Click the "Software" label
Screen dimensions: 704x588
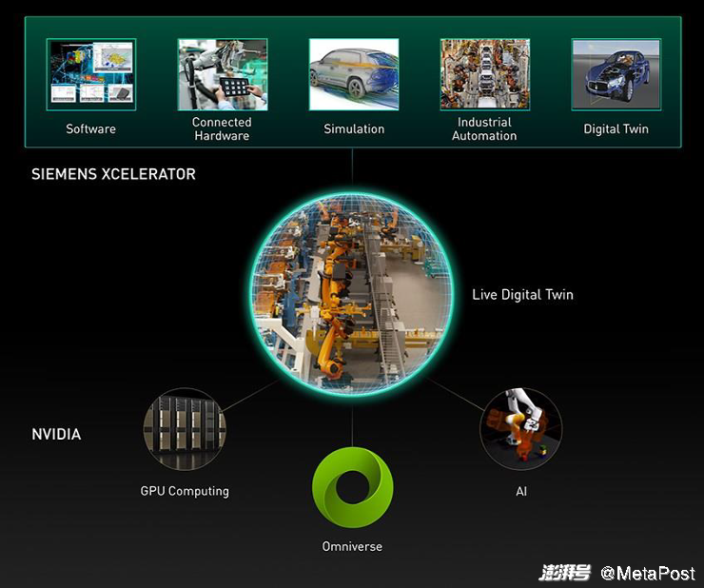point(91,129)
